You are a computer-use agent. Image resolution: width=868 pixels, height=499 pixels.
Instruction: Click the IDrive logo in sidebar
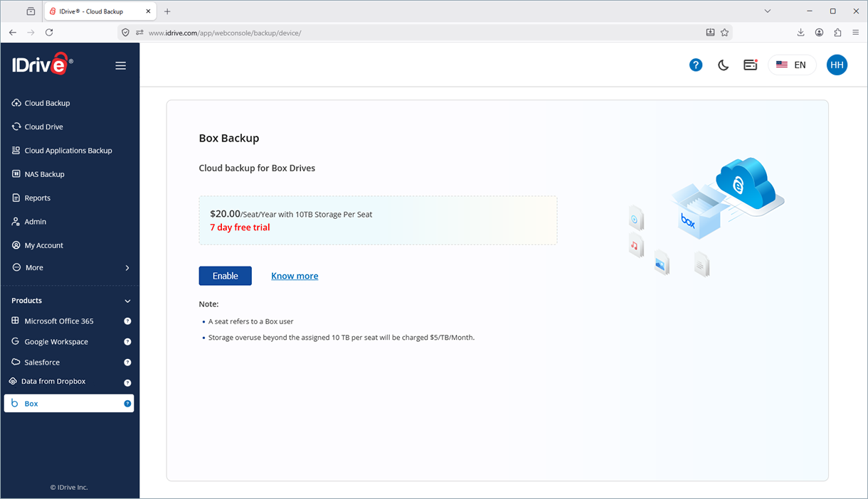42,64
